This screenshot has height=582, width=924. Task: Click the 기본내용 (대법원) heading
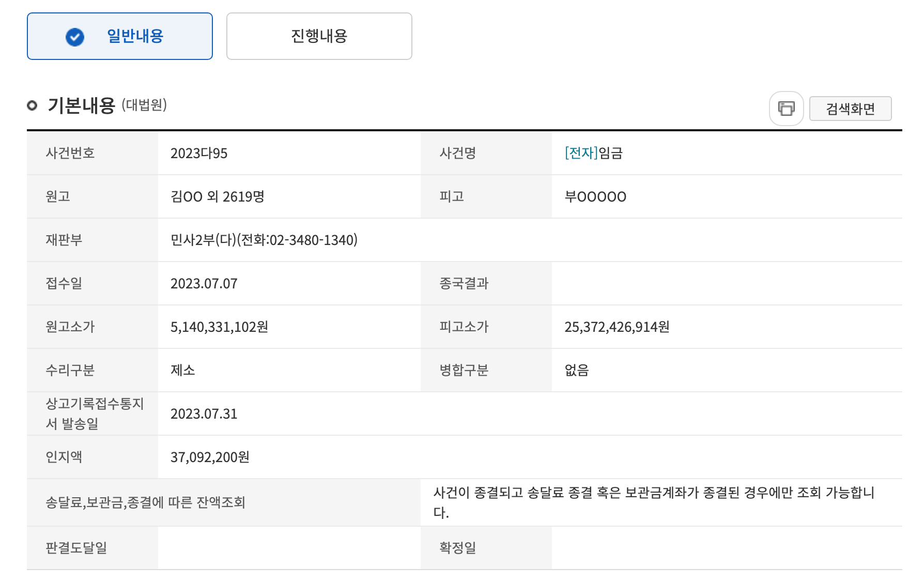point(107,105)
